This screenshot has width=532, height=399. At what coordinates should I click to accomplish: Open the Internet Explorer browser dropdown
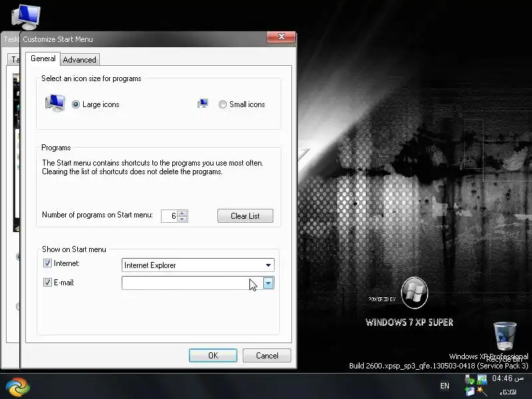pos(198,265)
